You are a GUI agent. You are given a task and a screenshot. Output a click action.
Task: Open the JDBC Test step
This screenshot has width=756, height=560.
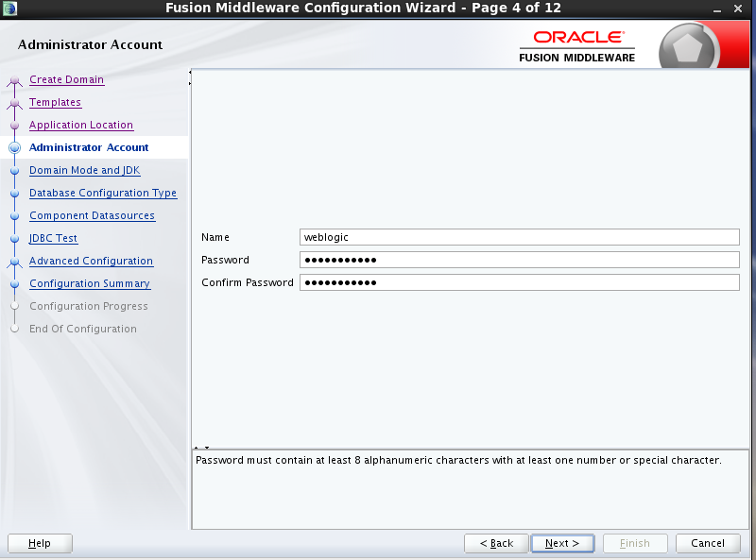(53, 238)
